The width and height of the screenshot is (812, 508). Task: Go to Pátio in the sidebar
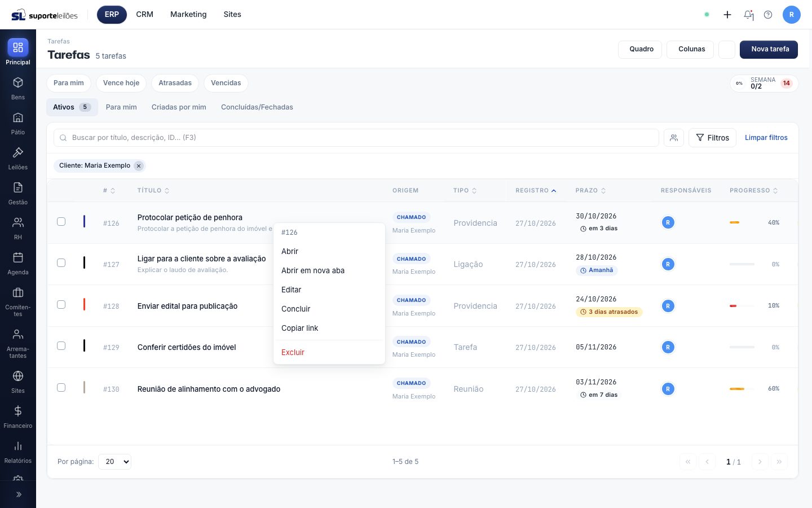pos(18,123)
